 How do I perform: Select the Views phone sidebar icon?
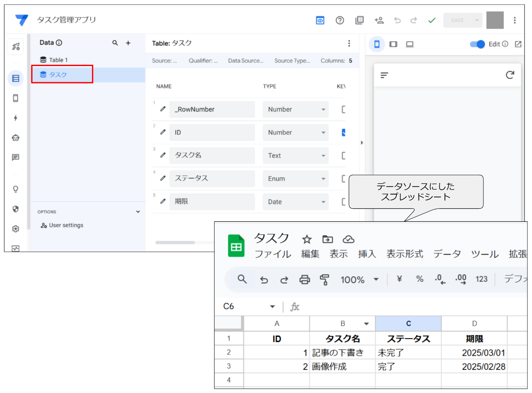pyautogui.click(x=16, y=98)
